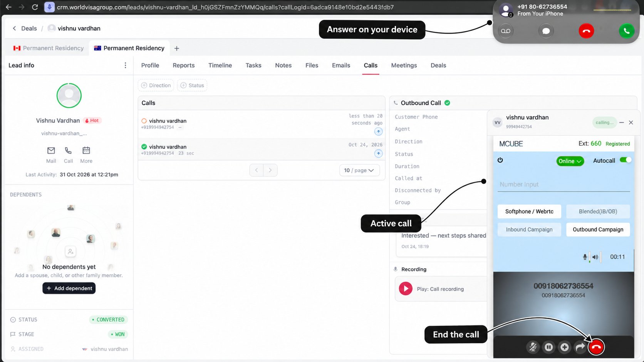Toggle the Autocall switch

[626, 160]
